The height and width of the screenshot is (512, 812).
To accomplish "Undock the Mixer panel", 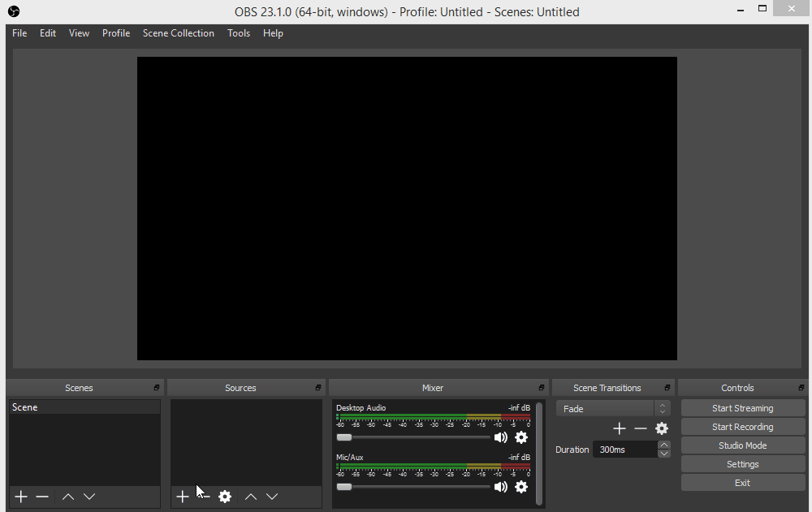I will click(x=541, y=388).
